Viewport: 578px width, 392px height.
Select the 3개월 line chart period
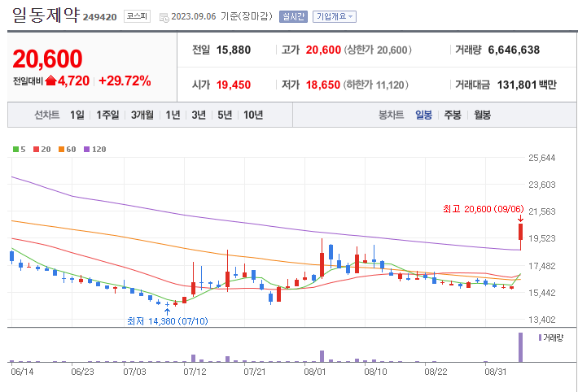pyautogui.click(x=142, y=115)
